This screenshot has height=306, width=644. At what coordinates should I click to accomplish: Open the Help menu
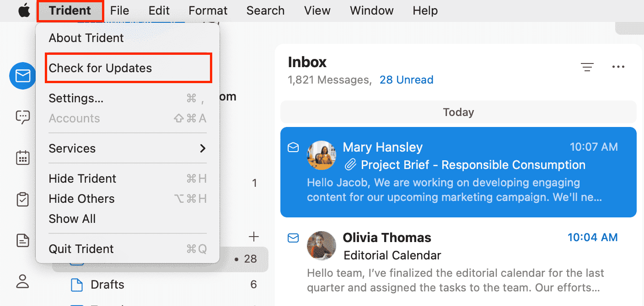(425, 11)
